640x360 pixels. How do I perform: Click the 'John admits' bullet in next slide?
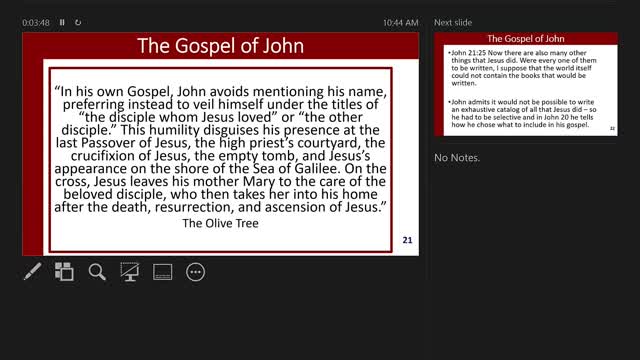tap(522, 113)
